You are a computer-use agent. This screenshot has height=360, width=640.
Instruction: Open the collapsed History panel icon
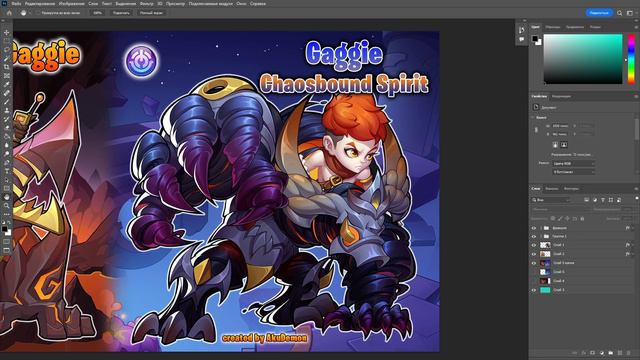point(522,30)
